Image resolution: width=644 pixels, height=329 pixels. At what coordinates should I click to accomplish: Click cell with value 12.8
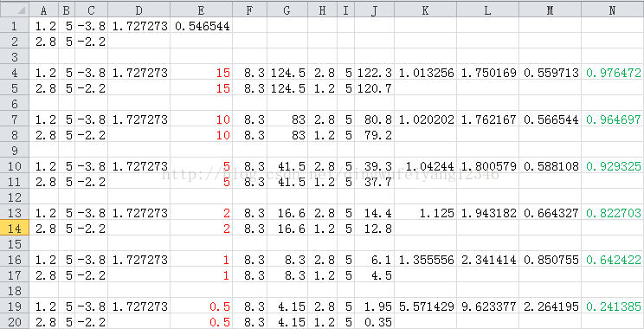click(374, 228)
